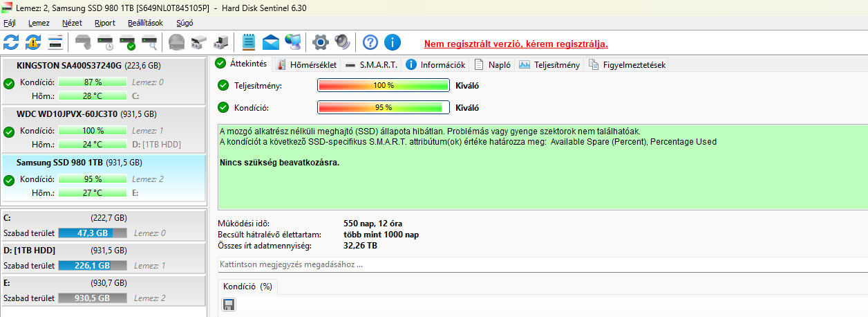
Task: Open settings with the gear icon
Action: (320, 42)
